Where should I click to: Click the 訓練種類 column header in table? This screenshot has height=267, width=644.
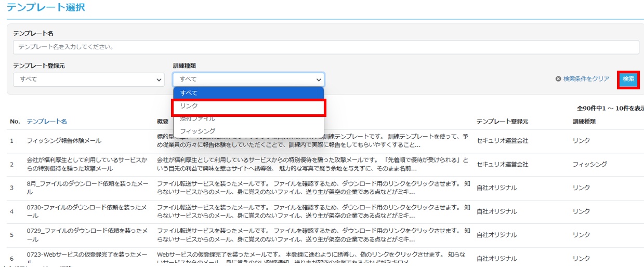(584, 122)
